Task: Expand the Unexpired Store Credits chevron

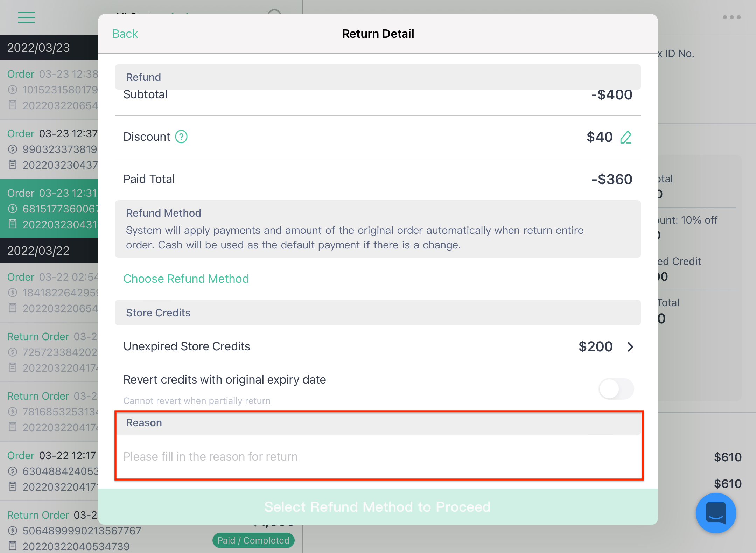Action: [630, 346]
